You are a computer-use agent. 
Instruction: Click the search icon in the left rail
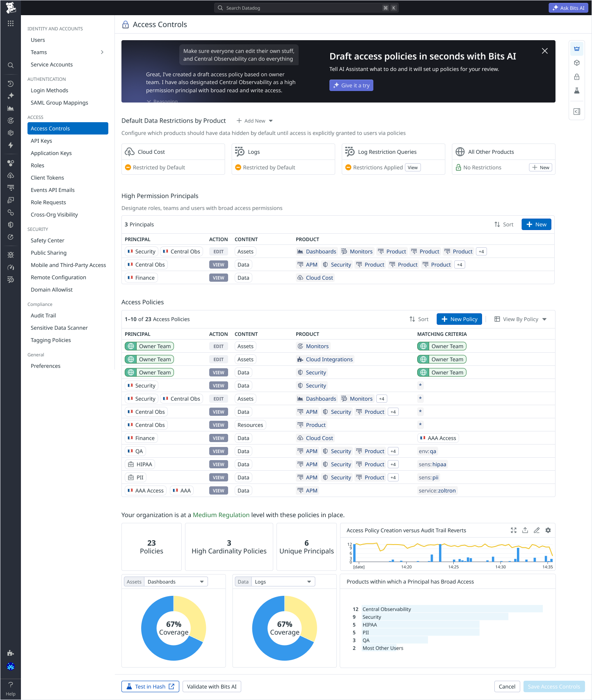11,65
